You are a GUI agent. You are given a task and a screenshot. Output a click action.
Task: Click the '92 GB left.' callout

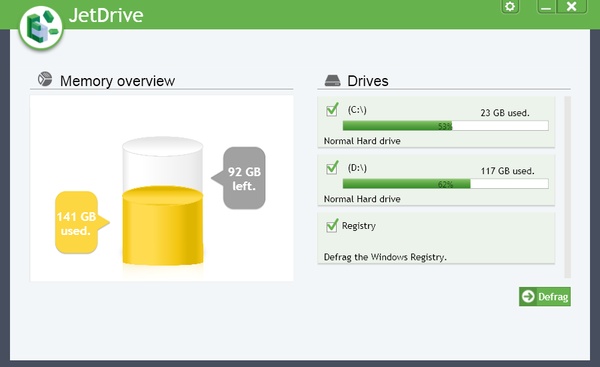(239, 178)
